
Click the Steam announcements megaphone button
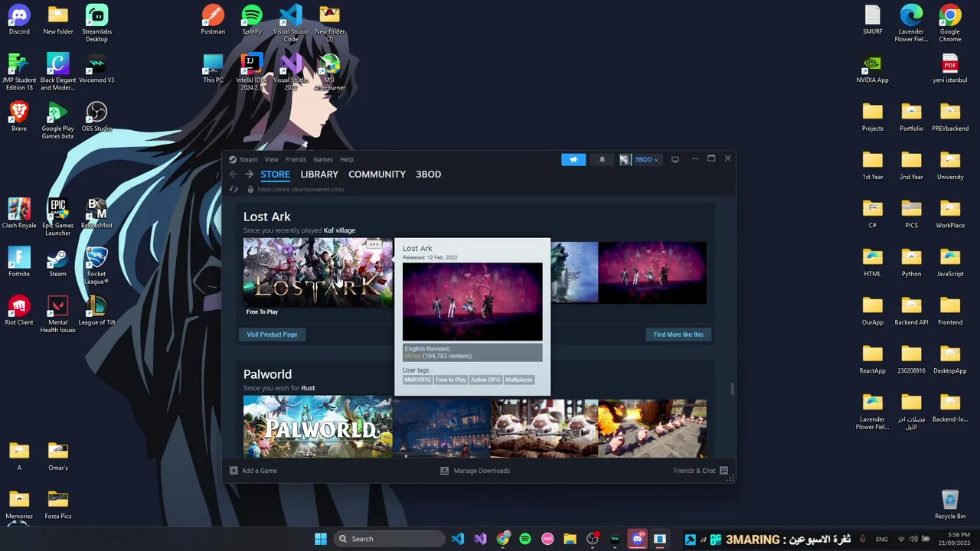point(573,159)
